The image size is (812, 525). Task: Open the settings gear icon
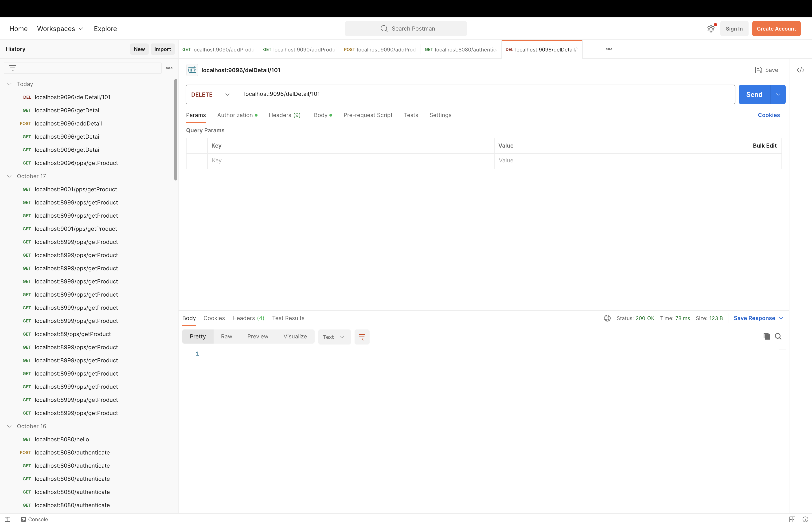click(x=711, y=29)
